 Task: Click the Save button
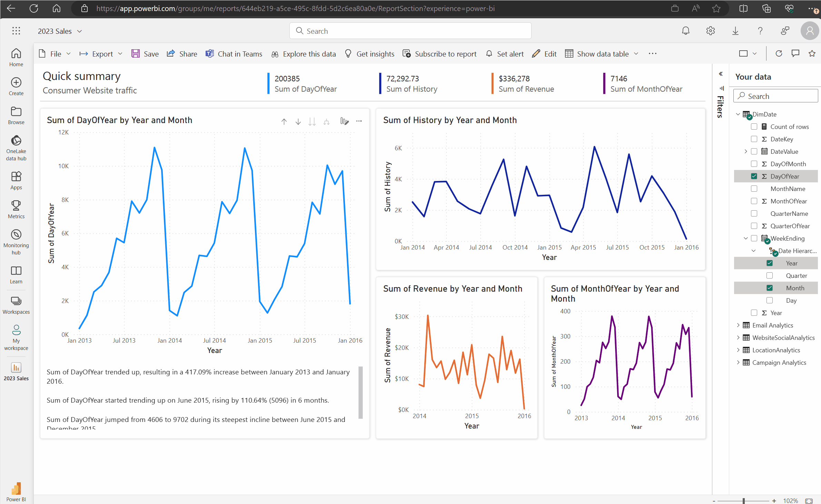click(x=146, y=54)
